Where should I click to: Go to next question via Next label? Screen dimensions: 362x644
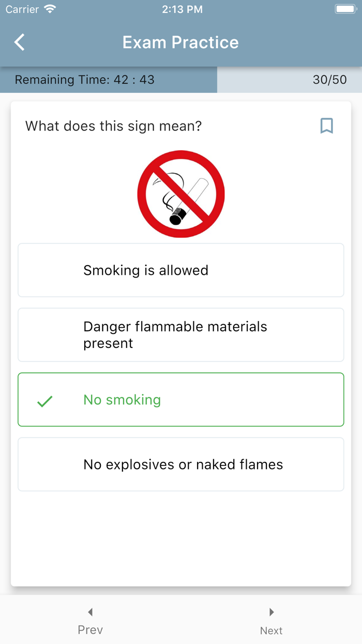coord(271,631)
